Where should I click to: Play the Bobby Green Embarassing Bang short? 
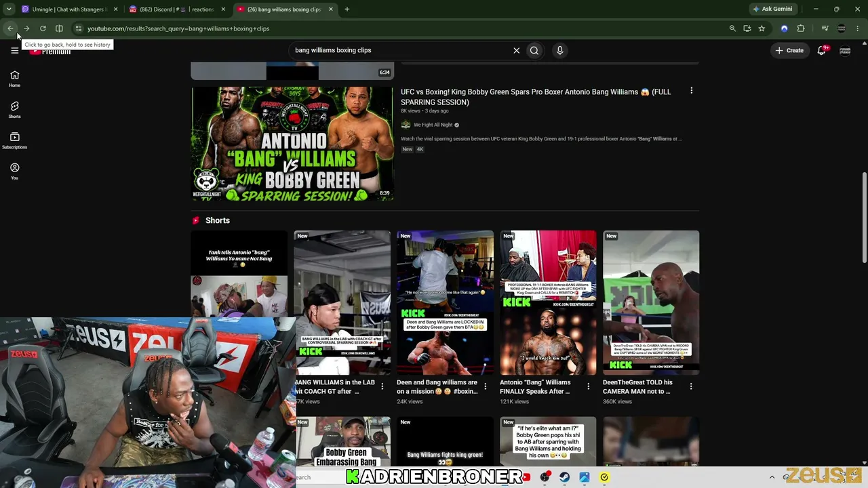(x=343, y=441)
